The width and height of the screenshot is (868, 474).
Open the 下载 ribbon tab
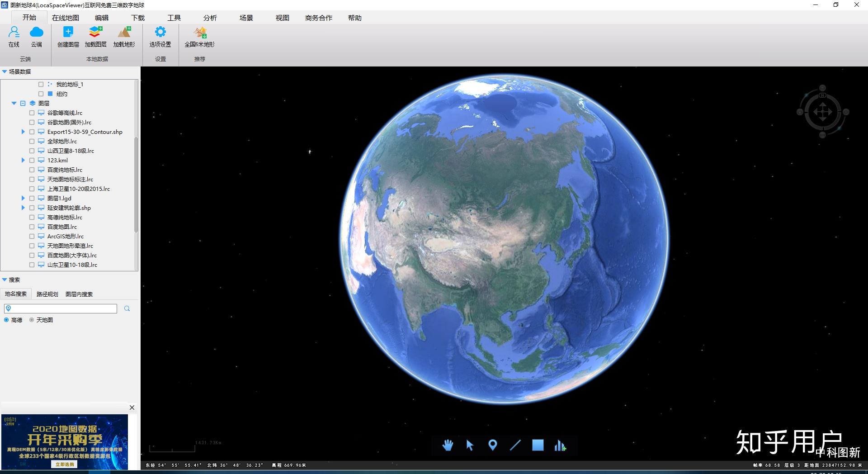pos(138,18)
